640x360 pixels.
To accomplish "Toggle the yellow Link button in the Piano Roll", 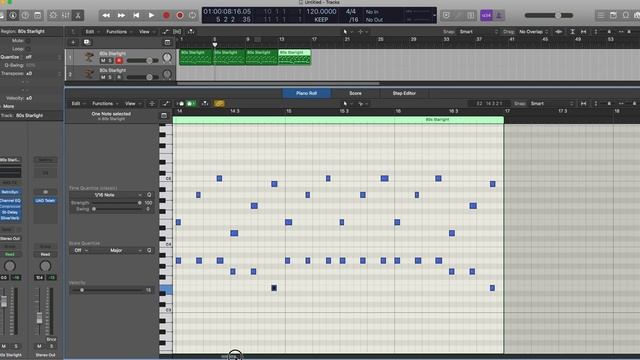I will pyautogui.click(x=219, y=104).
